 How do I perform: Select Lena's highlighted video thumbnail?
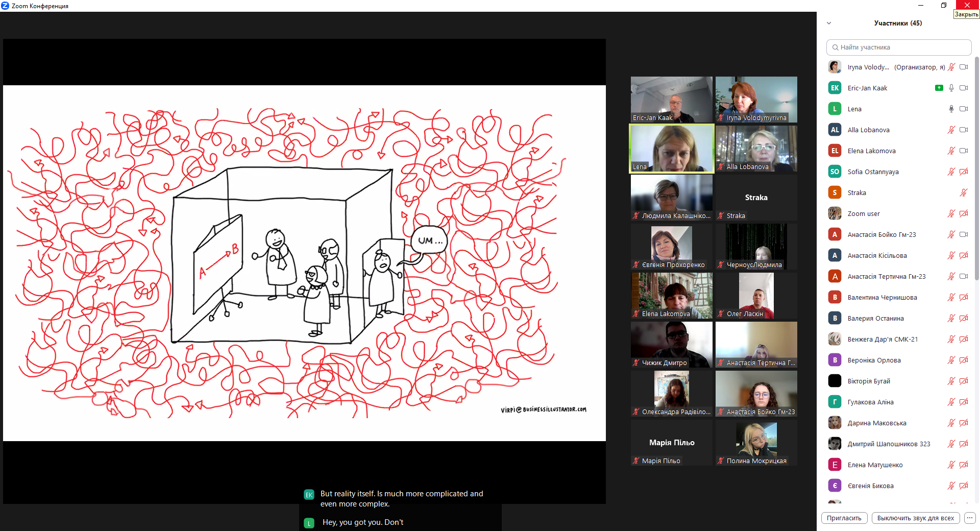(x=671, y=149)
